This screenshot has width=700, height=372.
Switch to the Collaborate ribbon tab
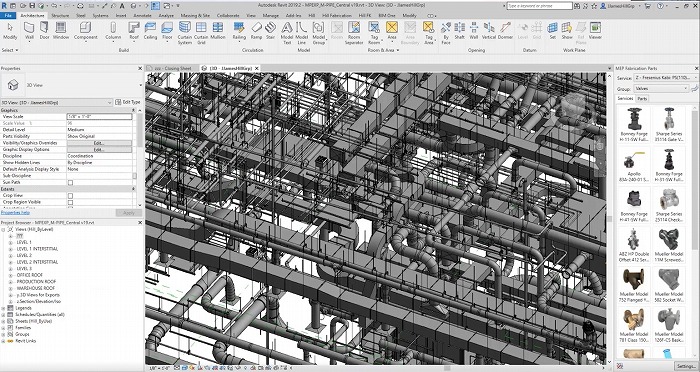[x=228, y=15]
